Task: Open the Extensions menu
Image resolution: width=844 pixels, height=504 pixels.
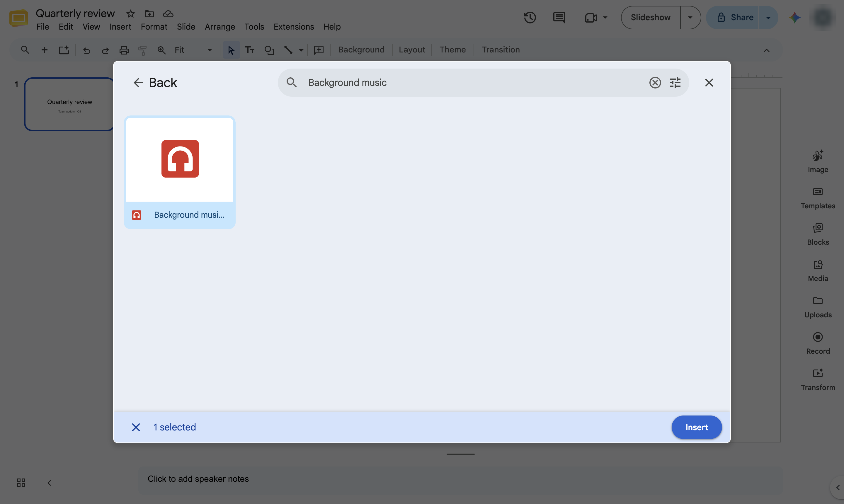Action: [x=294, y=26]
